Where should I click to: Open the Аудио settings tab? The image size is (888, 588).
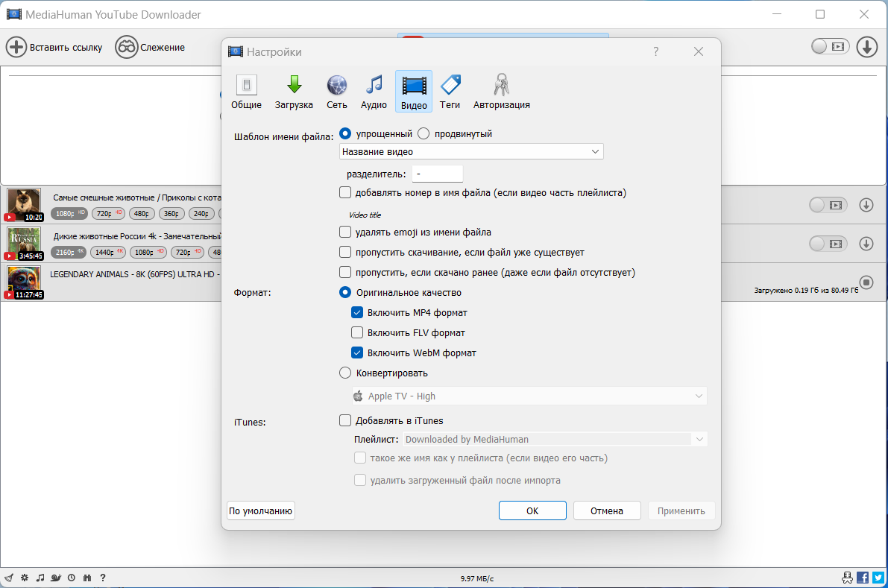tap(374, 92)
